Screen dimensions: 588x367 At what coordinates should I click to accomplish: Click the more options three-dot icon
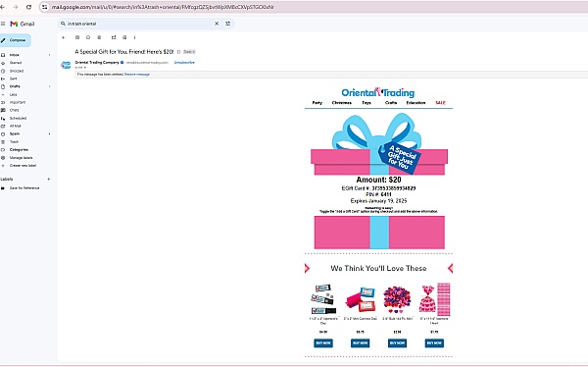pos(134,37)
